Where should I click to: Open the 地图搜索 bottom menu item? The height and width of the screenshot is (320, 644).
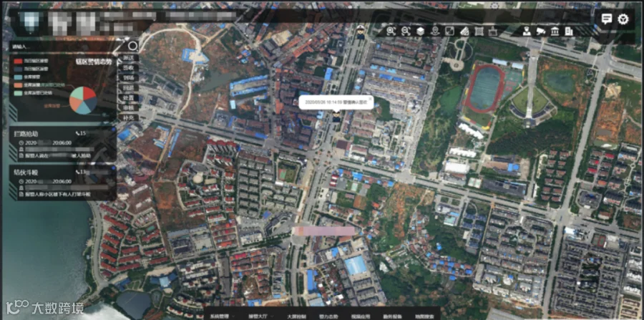pyautogui.click(x=424, y=316)
